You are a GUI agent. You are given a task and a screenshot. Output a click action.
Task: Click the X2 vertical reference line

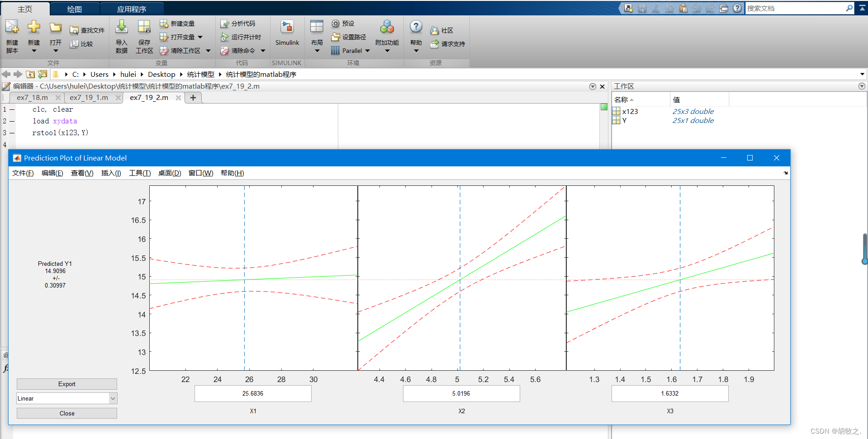point(460,278)
